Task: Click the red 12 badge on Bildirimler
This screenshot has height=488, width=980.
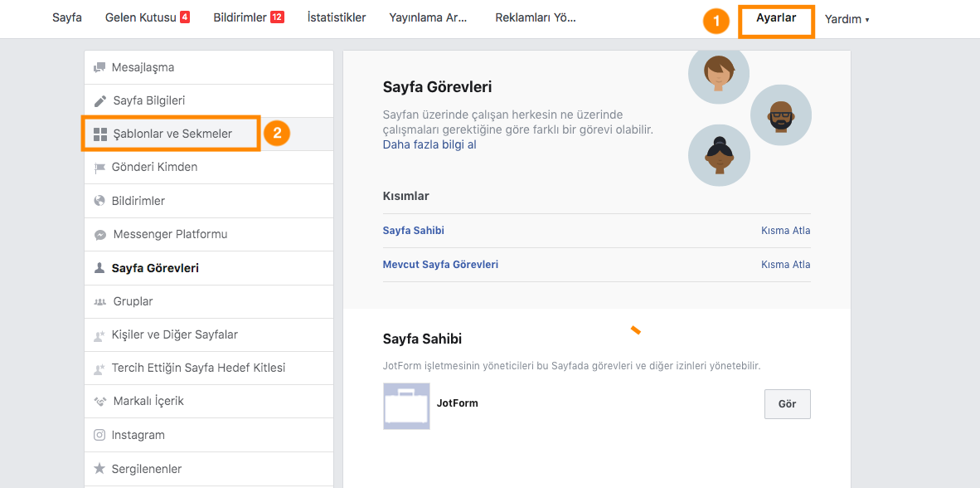Action: tap(277, 17)
